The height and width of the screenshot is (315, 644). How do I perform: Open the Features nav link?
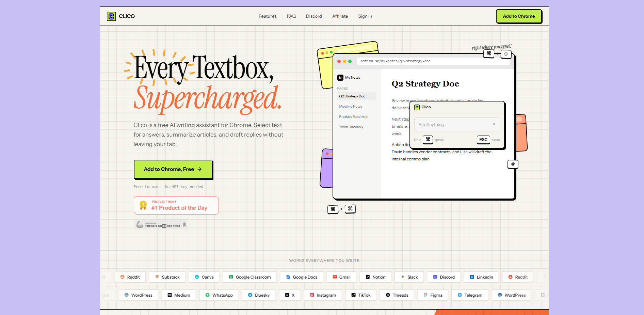coord(268,16)
